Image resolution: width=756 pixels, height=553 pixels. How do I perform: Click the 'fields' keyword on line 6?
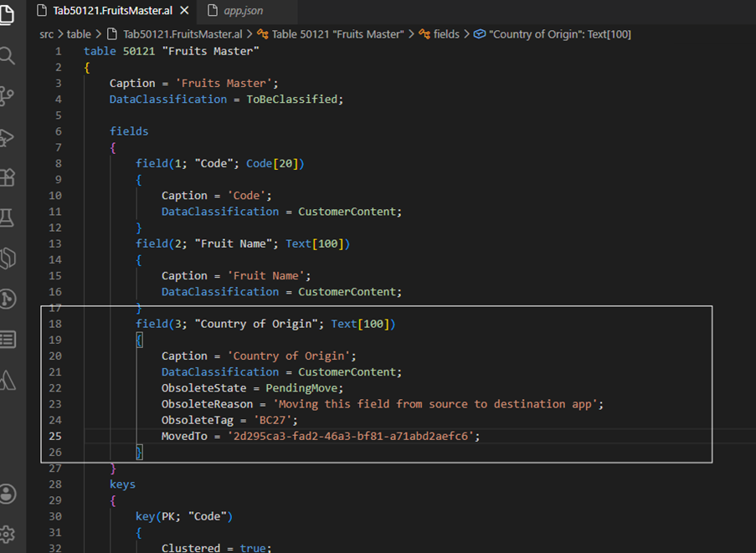129,131
